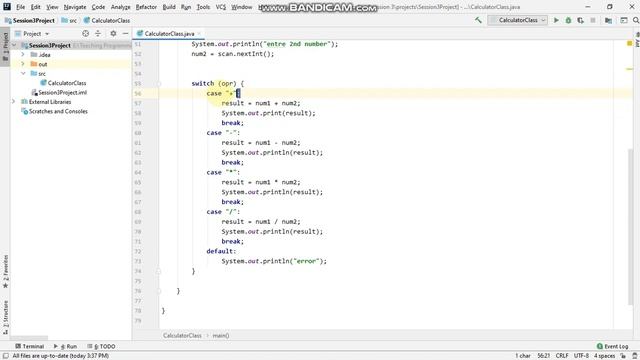This screenshot has height=360, width=640.
Task: Build the project with the hammer icon
Action: 478,20
